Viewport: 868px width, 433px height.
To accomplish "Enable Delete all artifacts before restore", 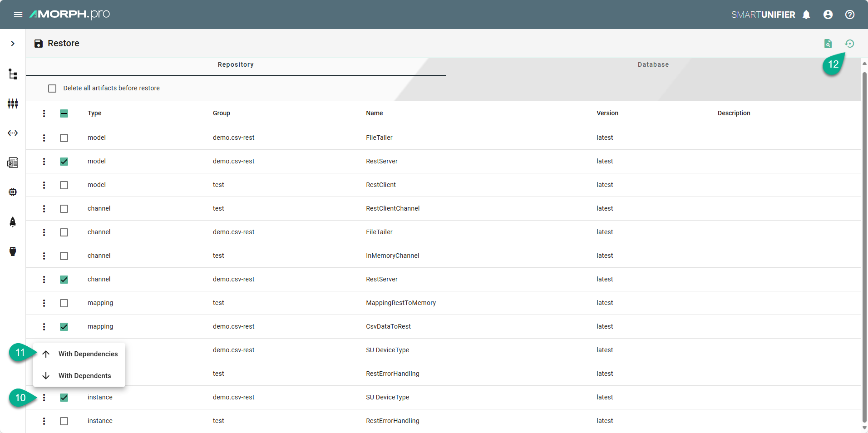I will (52, 89).
